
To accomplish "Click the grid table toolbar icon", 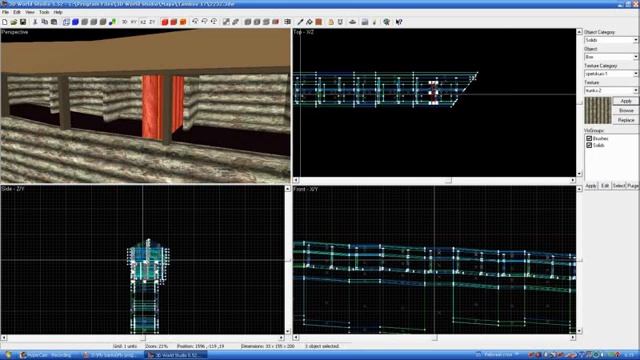I will click(x=287, y=22).
